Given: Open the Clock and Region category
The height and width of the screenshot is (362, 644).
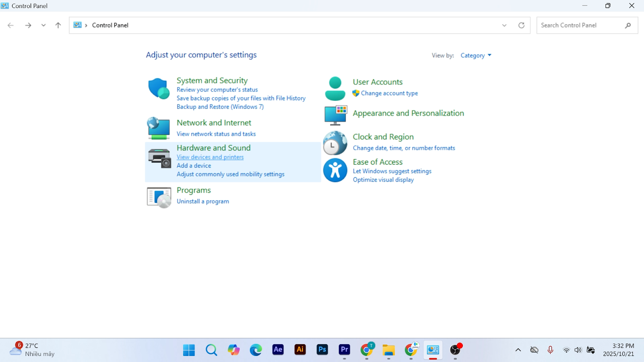Looking at the screenshot, I should click(x=383, y=137).
